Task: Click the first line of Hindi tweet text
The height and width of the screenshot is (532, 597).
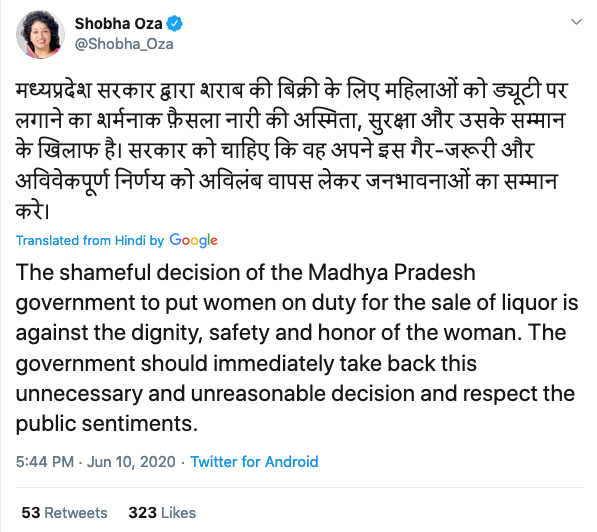Action: 292,91
